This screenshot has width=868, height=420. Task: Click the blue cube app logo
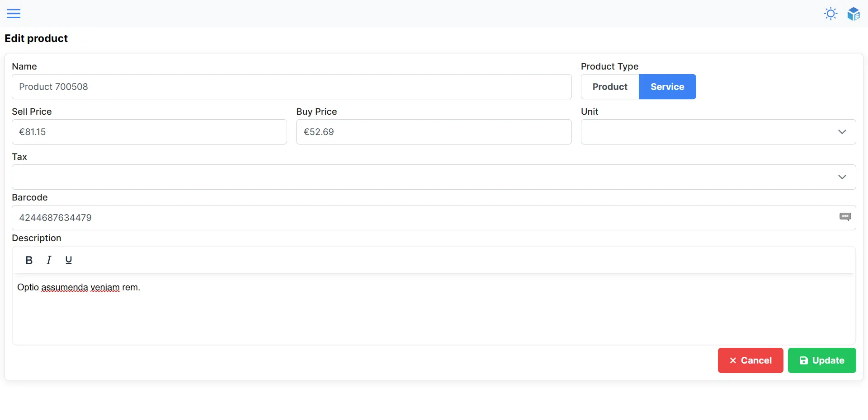coord(854,14)
